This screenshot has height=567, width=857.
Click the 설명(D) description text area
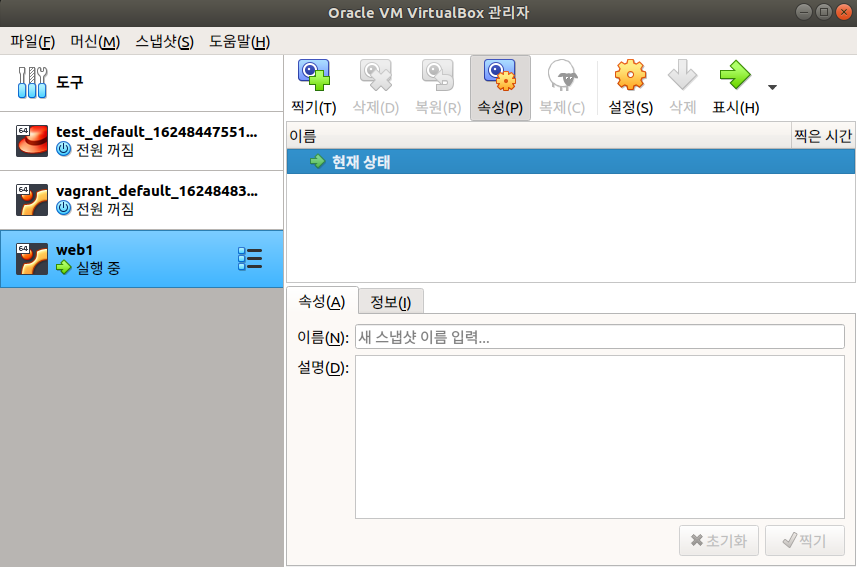pyautogui.click(x=600, y=437)
